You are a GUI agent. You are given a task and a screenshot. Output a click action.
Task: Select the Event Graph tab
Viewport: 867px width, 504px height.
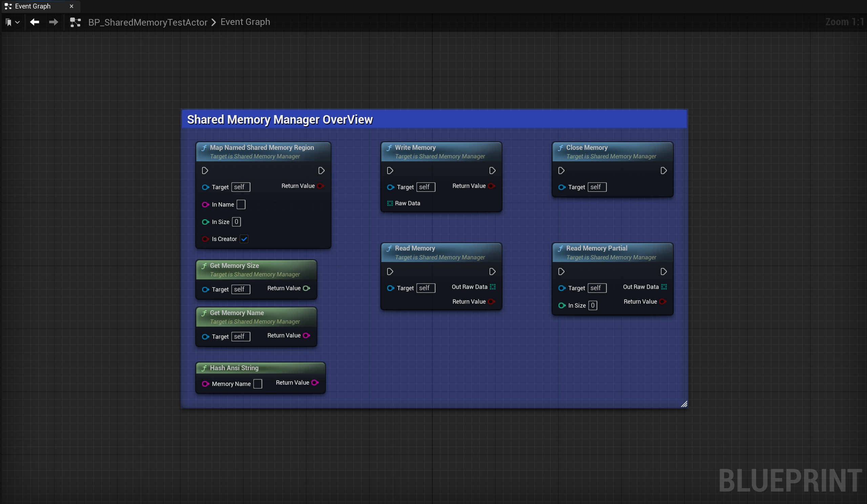coord(33,6)
